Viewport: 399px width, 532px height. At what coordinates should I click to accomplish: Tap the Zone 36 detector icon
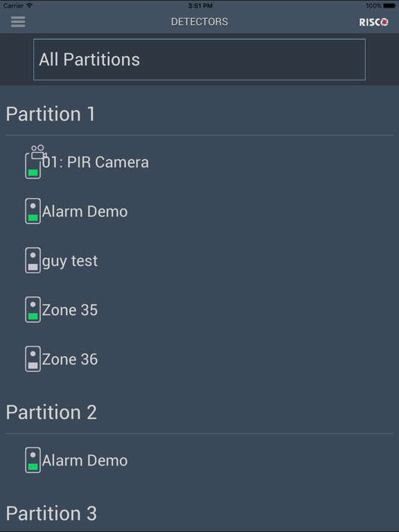33,359
